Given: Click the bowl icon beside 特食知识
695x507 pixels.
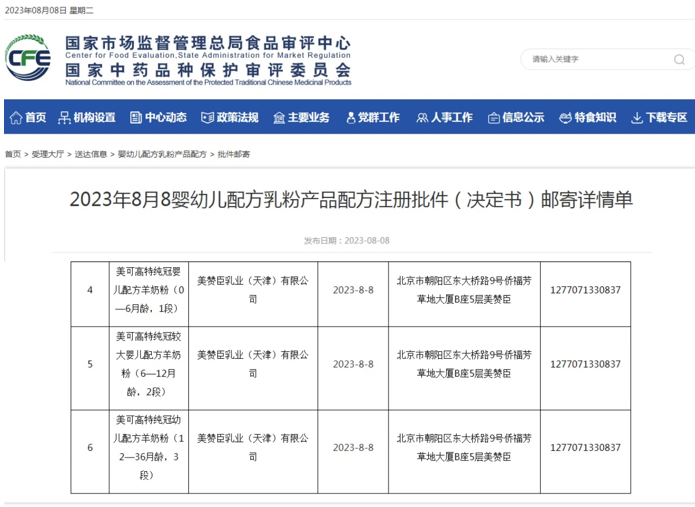Looking at the screenshot, I should 565,118.
